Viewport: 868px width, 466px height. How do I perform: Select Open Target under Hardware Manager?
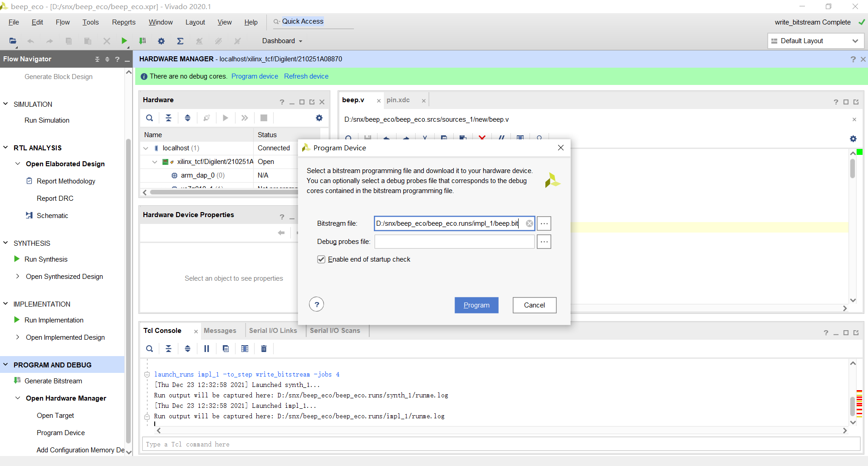click(55, 416)
